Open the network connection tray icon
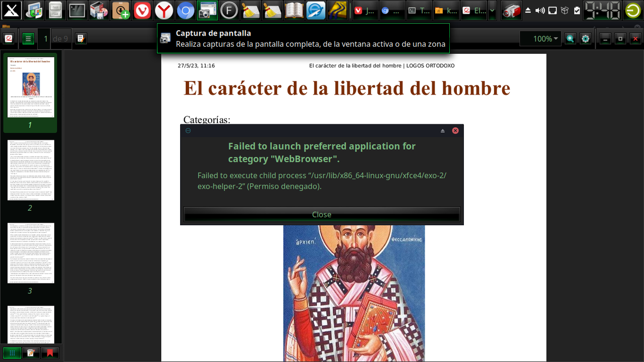 point(552,10)
